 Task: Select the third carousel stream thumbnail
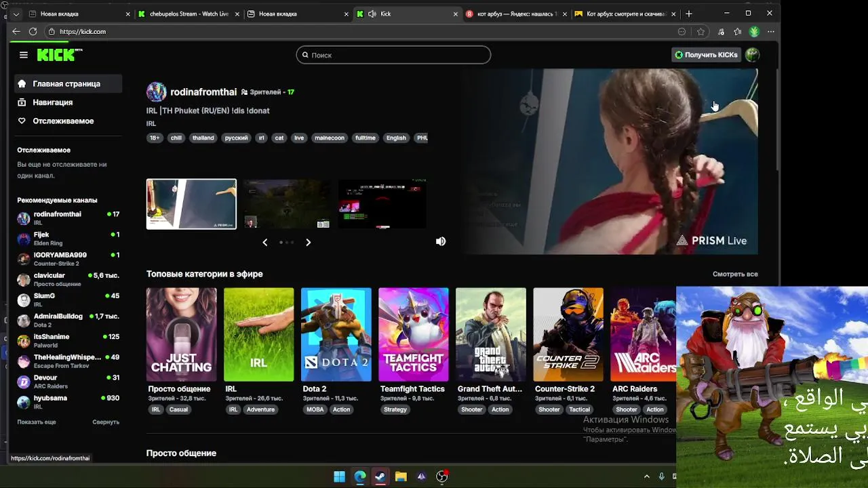click(x=382, y=204)
